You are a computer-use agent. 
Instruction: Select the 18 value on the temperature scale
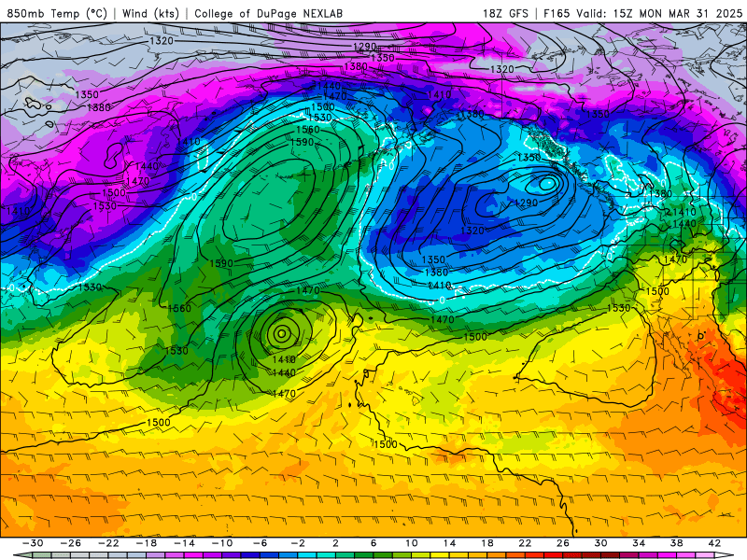point(486,543)
